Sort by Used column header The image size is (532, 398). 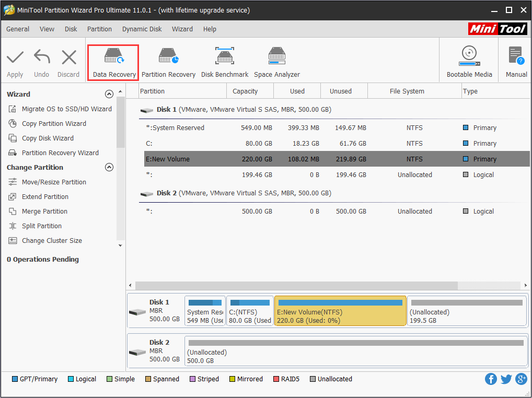(297, 91)
